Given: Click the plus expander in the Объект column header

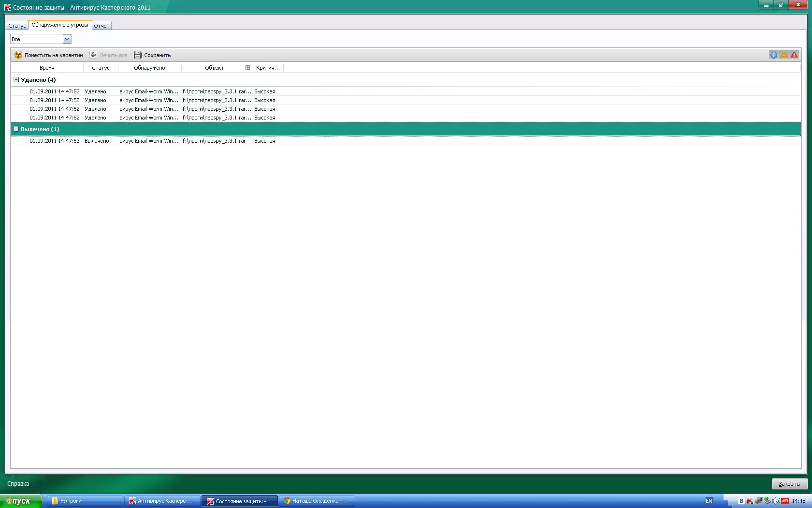Looking at the screenshot, I should [247, 68].
